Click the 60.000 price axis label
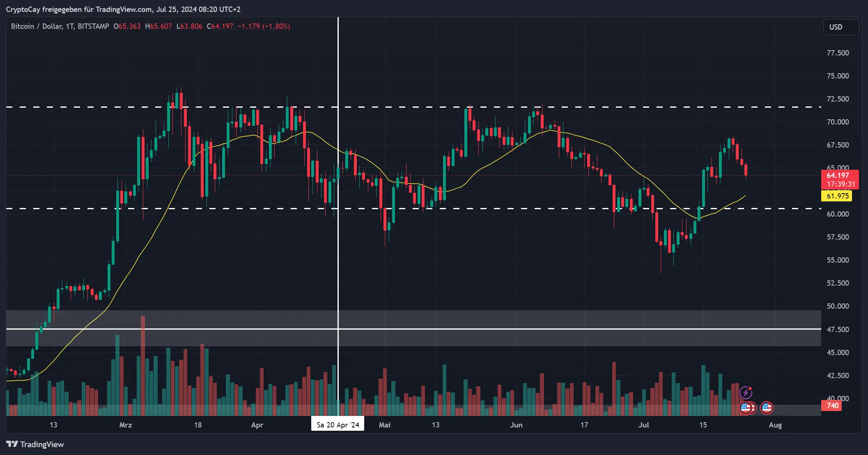The image size is (868, 455). (838, 214)
